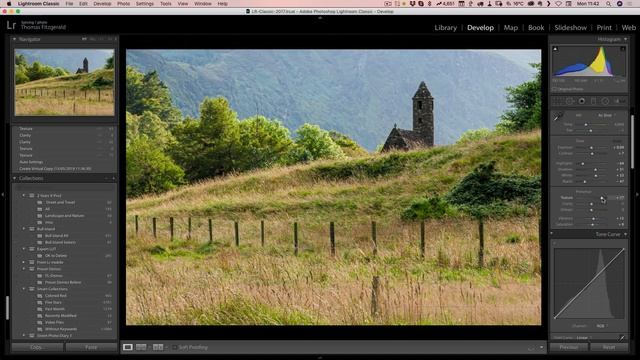Click the Vibrance slider handle
Image resolution: width=640 pixels, height=360 pixels.
[593, 218]
